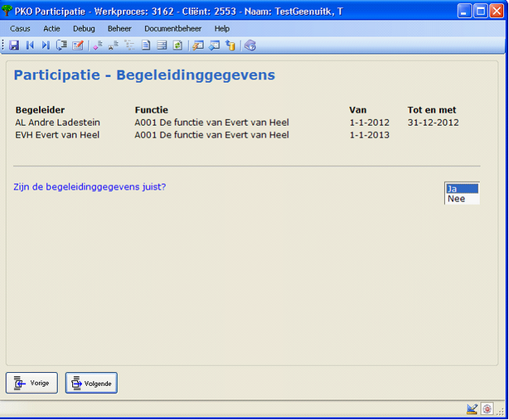Click the greyed tree structure icon

coord(129,46)
